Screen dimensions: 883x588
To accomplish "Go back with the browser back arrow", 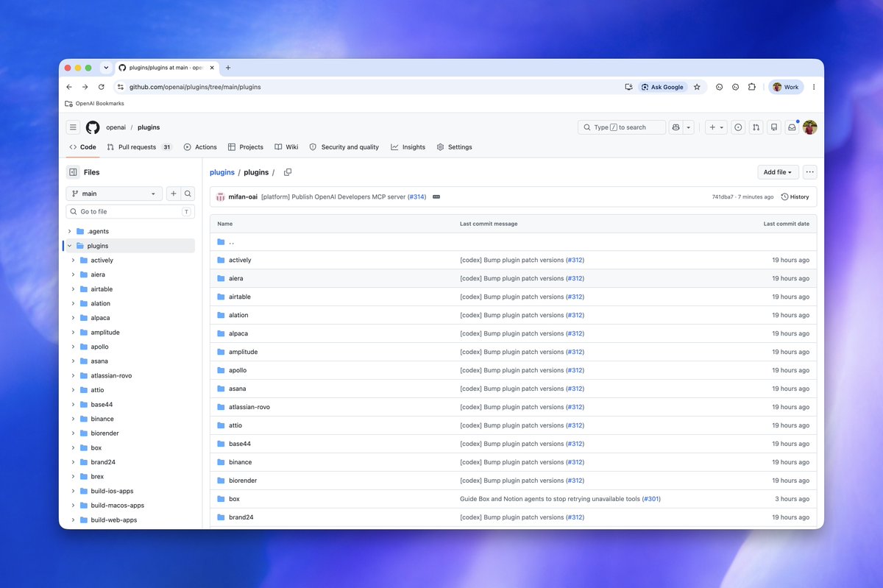I will (x=69, y=87).
